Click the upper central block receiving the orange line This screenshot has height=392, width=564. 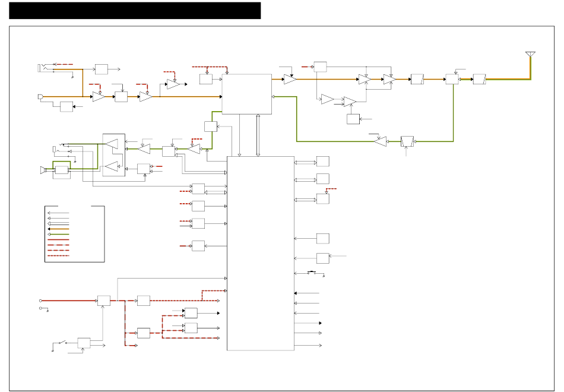[247, 94]
